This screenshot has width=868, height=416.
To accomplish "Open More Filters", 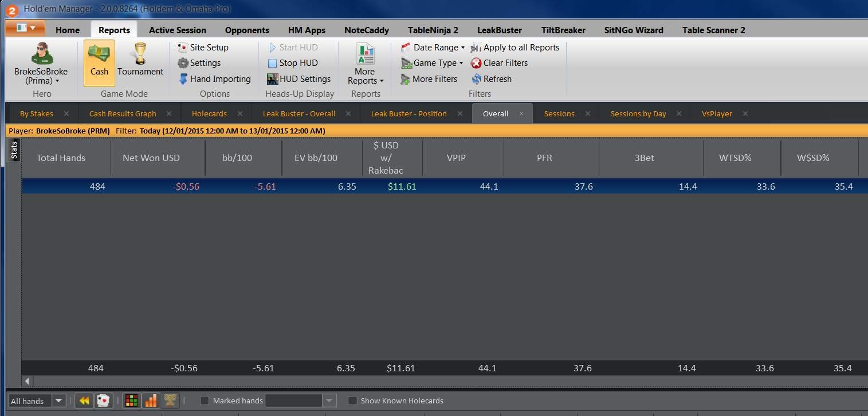I will coord(429,79).
